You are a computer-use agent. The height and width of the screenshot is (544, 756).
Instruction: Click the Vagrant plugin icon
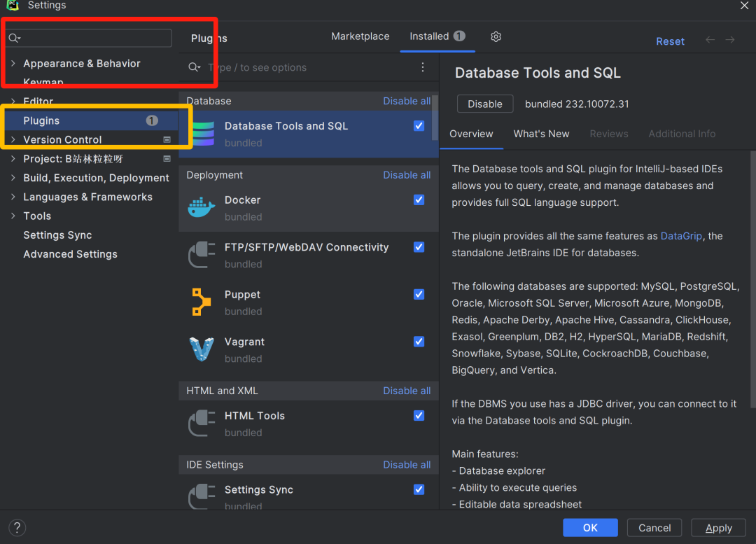tap(202, 349)
